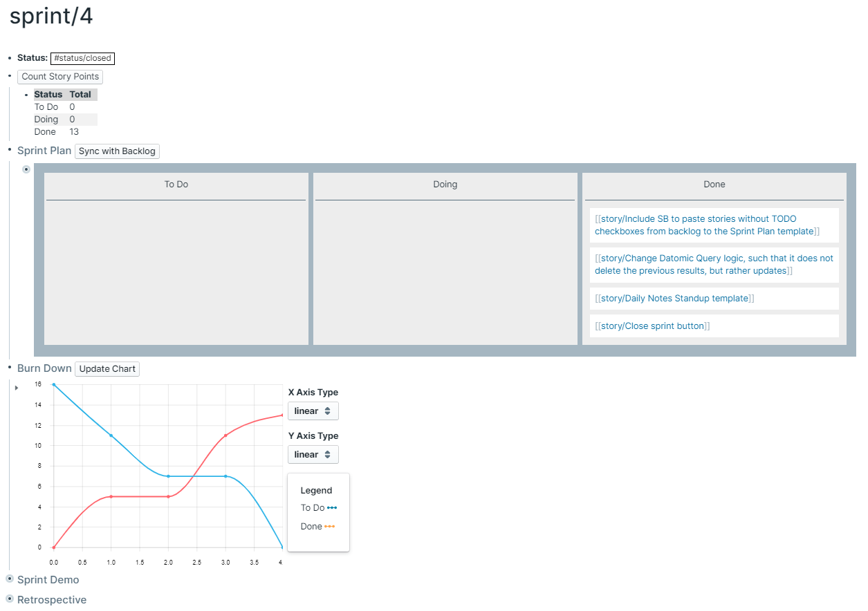Click the bullet next to the Burn Down heading
Image resolution: width=868 pixels, height=611 pixels.
9,368
